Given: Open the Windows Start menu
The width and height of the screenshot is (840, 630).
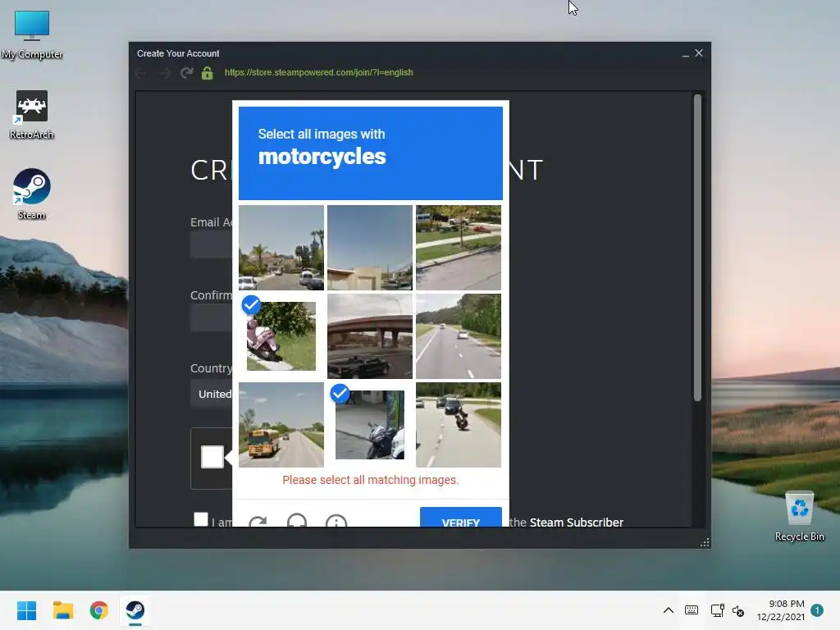Looking at the screenshot, I should (x=26, y=610).
